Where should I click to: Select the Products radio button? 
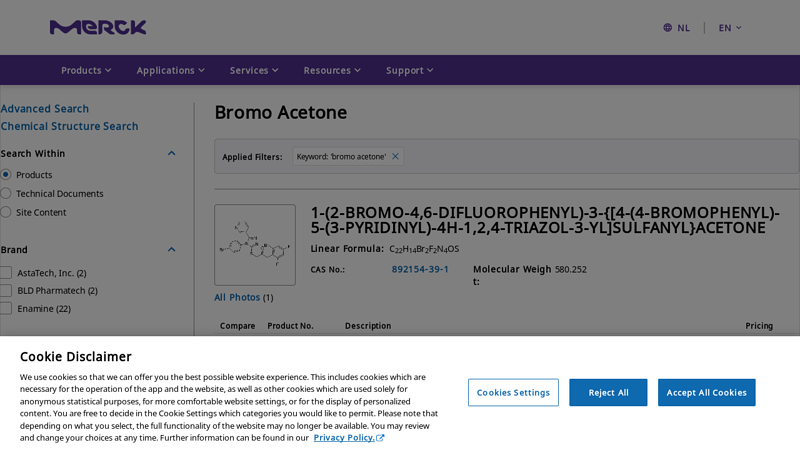[6, 174]
